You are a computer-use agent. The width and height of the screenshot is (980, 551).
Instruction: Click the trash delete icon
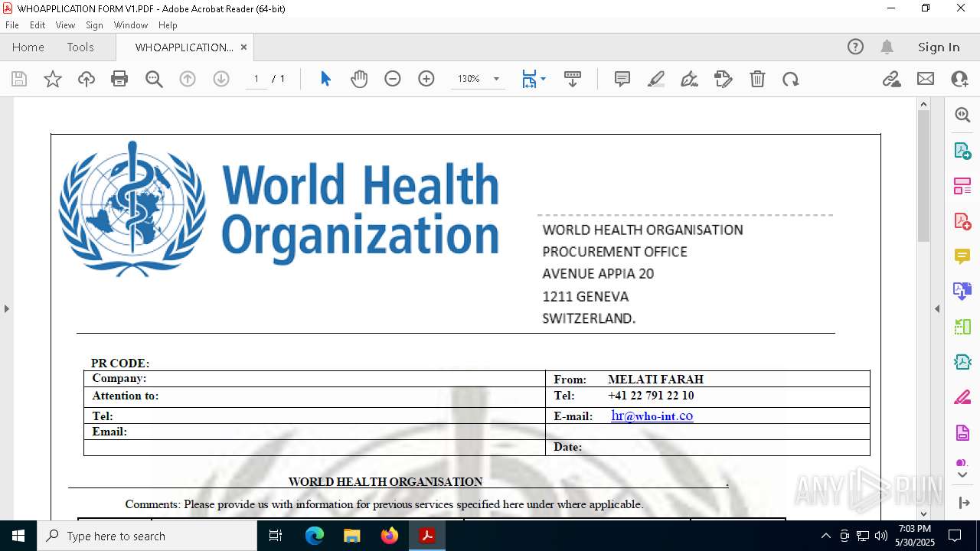click(757, 79)
